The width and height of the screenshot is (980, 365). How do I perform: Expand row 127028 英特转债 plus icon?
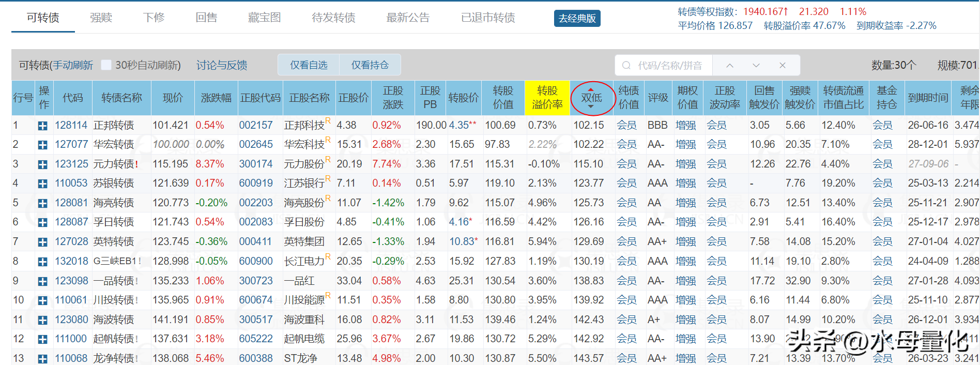[43, 242]
